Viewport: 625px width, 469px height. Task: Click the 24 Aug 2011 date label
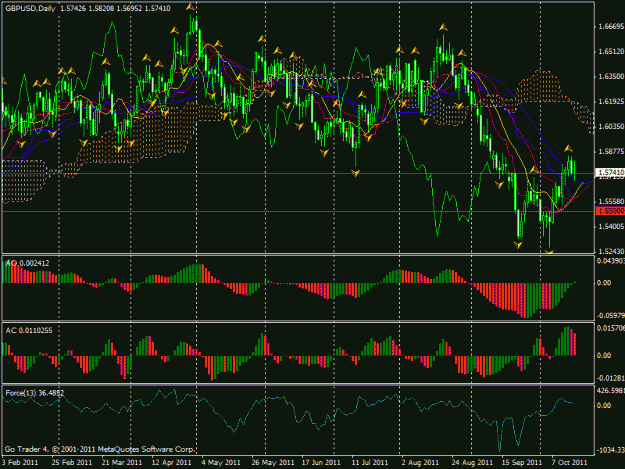pyautogui.click(x=472, y=462)
